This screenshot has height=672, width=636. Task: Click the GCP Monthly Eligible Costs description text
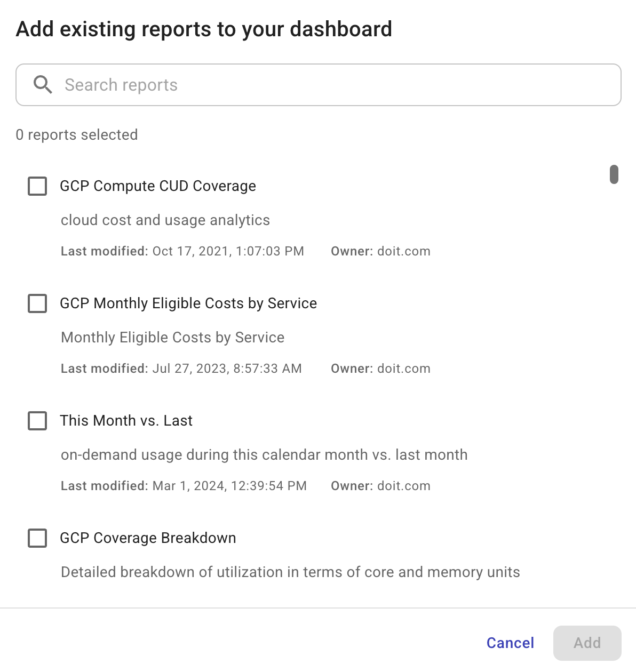172,337
